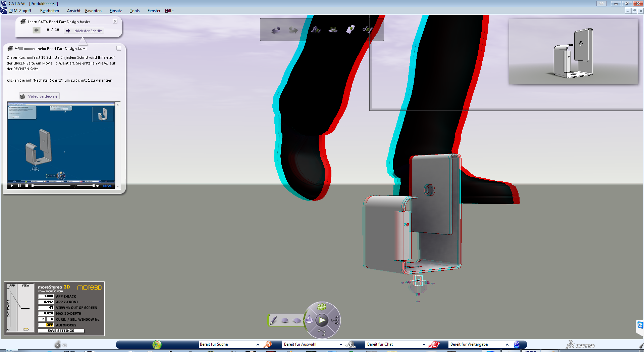The height and width of the screenshot is (352, 644).
Task: Open the Favoriten menu
Action: [93, 11]
